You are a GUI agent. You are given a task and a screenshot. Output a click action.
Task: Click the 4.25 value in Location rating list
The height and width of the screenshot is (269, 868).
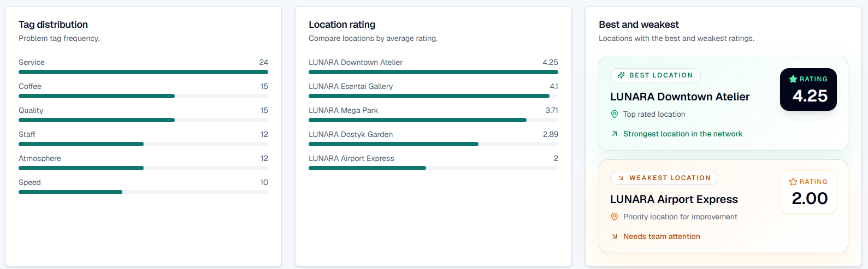(x=551, y=62)
